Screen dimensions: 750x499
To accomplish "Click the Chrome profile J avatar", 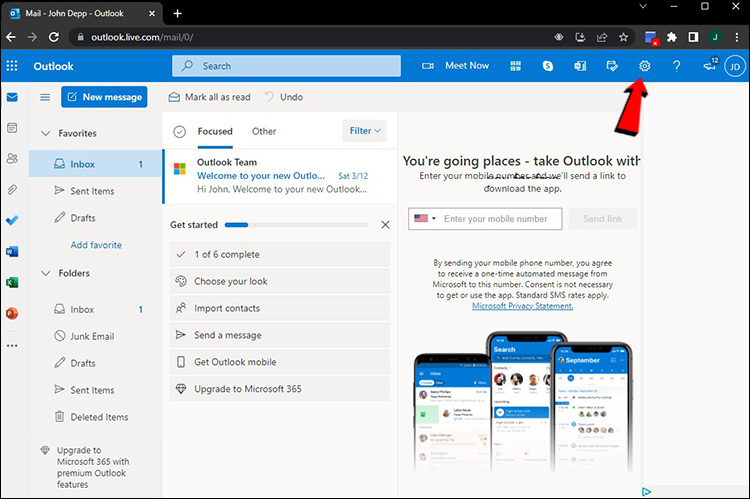I will pos(715,37).
